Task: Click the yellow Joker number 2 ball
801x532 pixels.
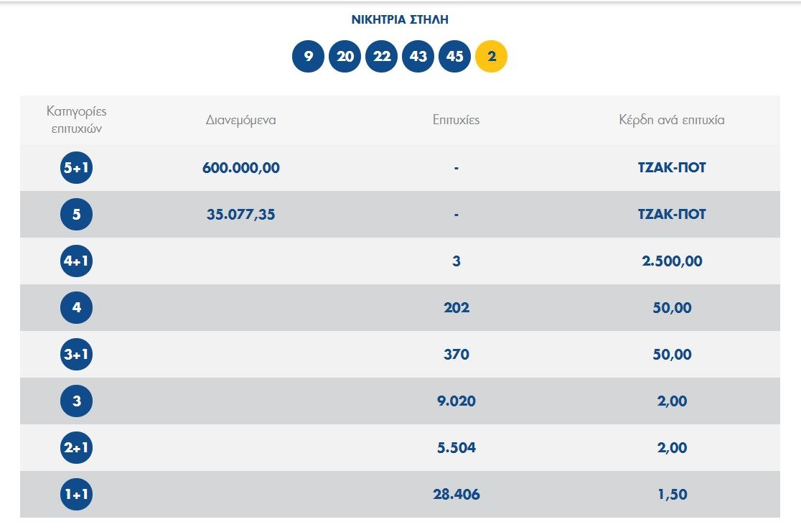Action: click(x=491, y=57)
